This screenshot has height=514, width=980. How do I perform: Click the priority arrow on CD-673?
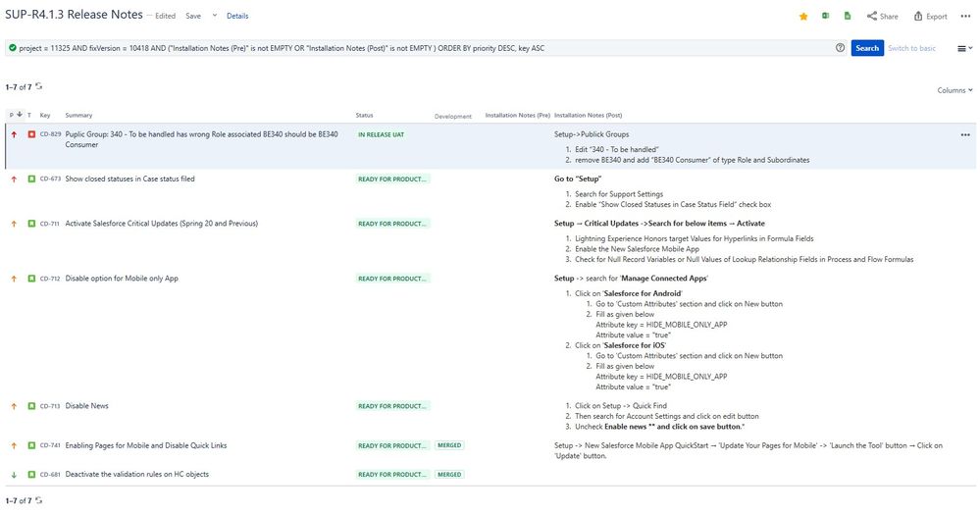[x=14, y=179]
